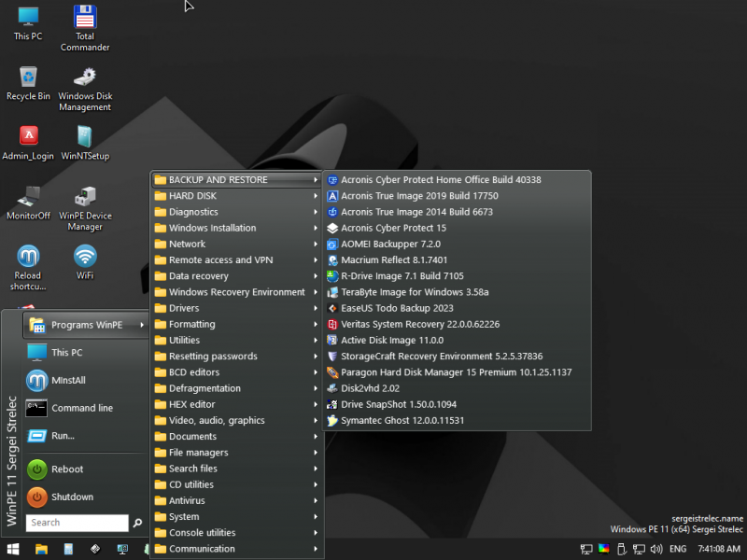Screen dimensions: 747x560
Task: Click the search magnifier icon
Action: click(x=137, y=523)
